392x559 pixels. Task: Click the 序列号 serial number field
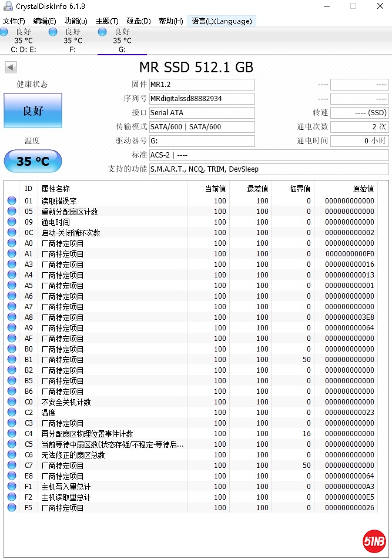[202, 99]
